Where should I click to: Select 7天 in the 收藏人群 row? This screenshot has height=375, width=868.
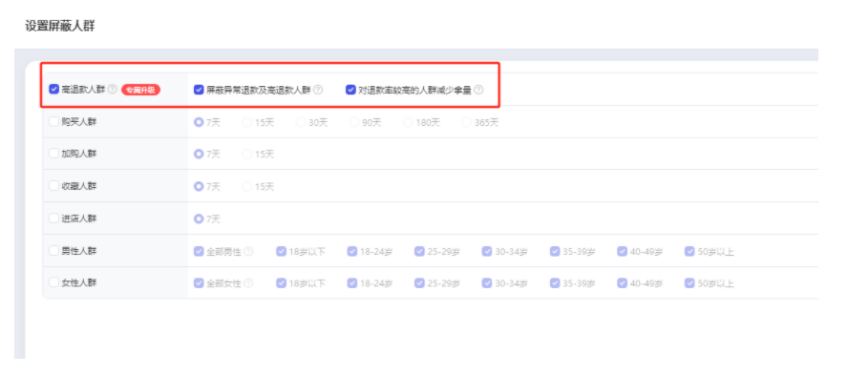[x=199, y=186]
